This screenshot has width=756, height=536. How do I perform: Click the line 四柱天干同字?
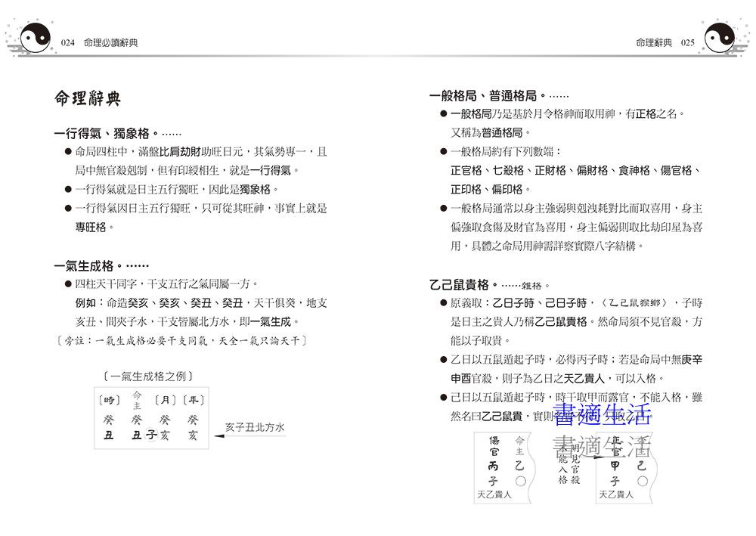click(166, 284)
